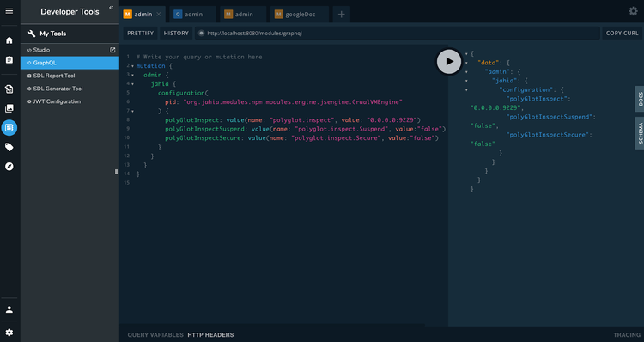
Task: Switch to the googleDoc tab
Action: [x=300, y=15]
